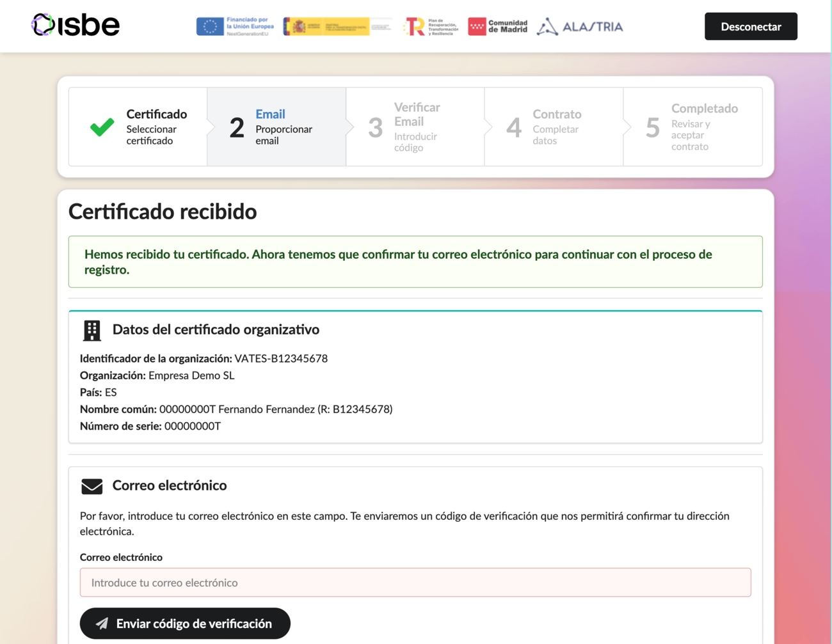832x644 pixels.
Task: Click the building icon beside Datos del certificado
Action: click(92, 330)
